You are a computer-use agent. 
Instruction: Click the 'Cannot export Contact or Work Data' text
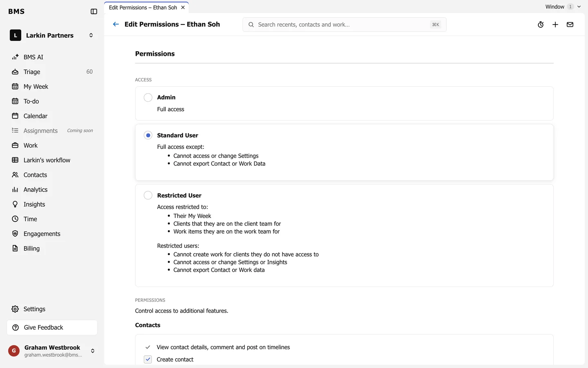pyautogui.click(x=219, y=164)
